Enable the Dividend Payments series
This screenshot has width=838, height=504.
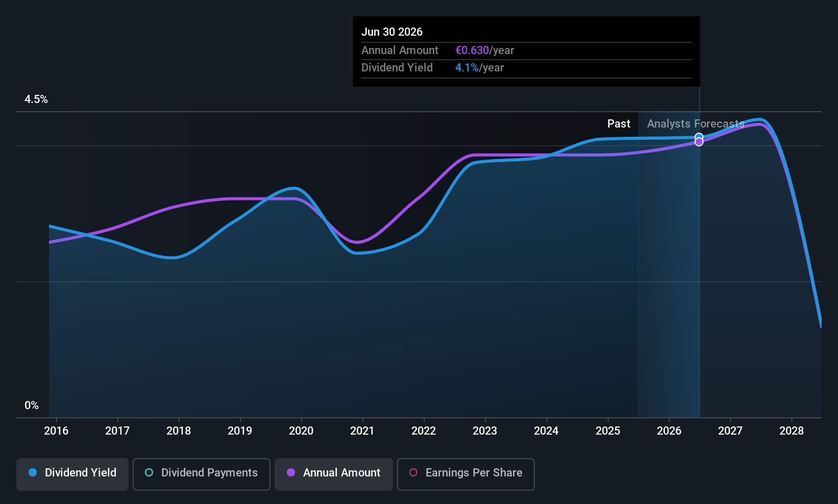(x=202, y=474)
